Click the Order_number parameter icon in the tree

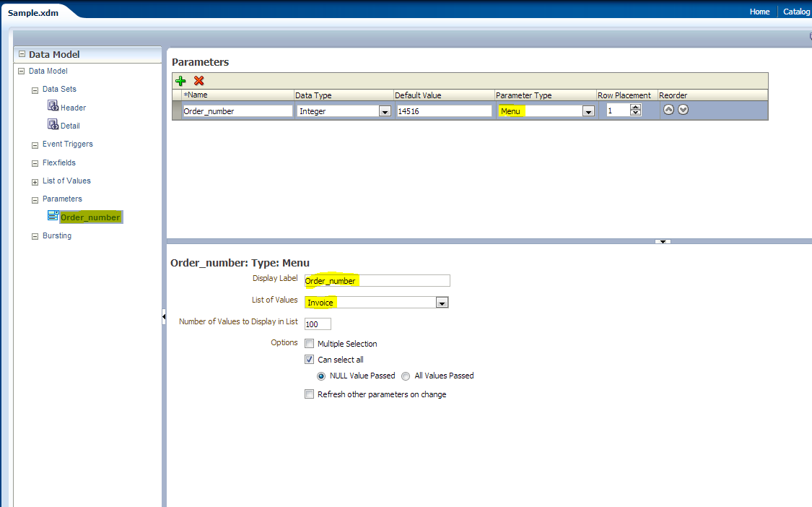click(x=53, y=215)
